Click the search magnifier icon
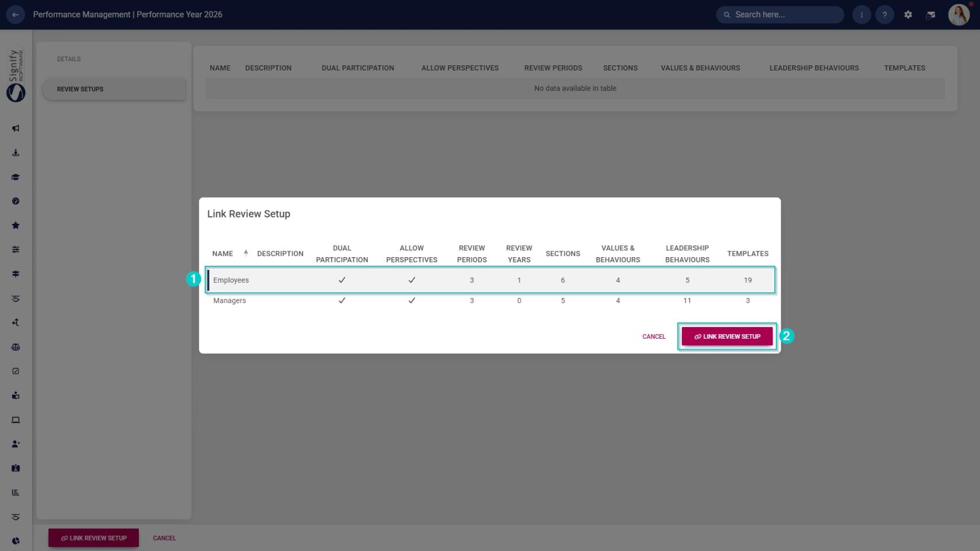Screen dimensions: 980x551 point(727,15)
